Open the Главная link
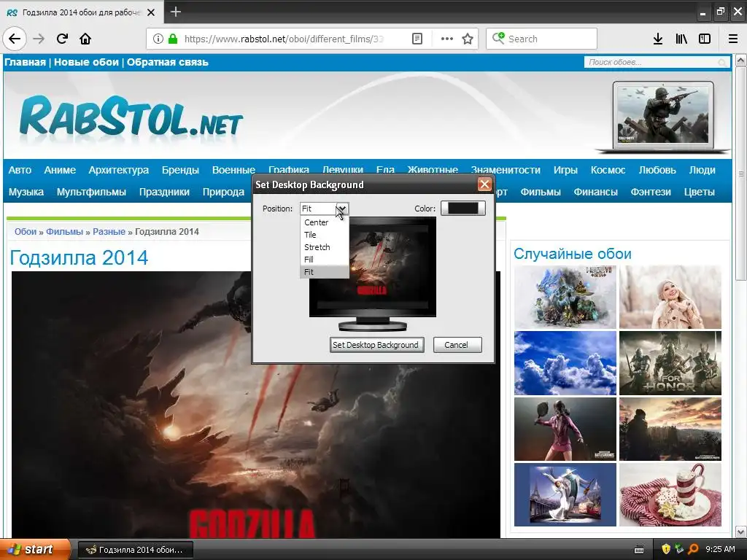 [25, 63]
